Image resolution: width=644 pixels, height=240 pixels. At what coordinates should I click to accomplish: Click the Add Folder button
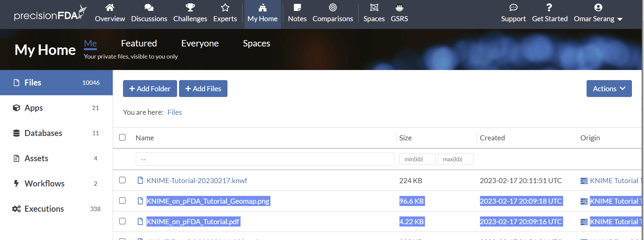coord(150,89)
